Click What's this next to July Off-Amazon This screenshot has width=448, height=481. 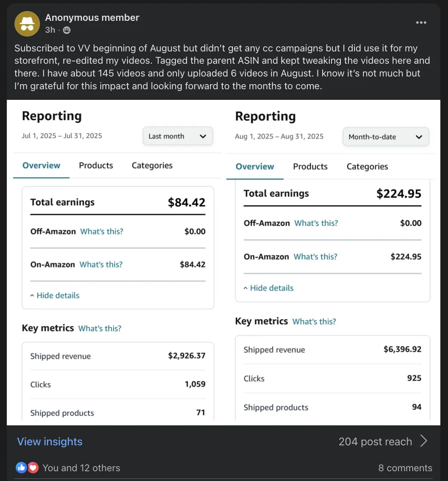[x=102, y=232]
